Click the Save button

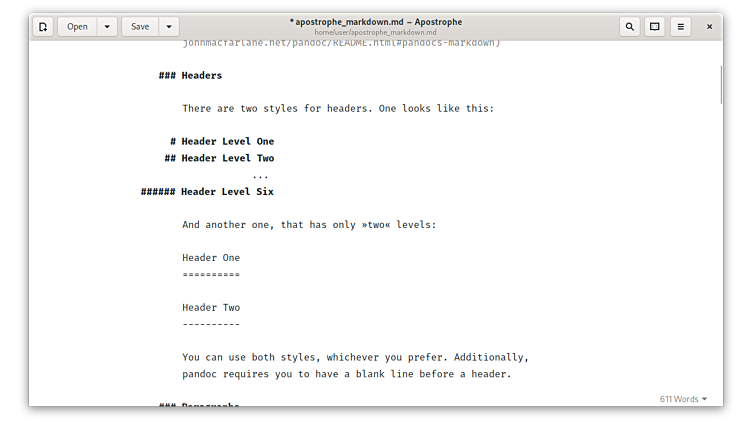(x=140, y=27)
